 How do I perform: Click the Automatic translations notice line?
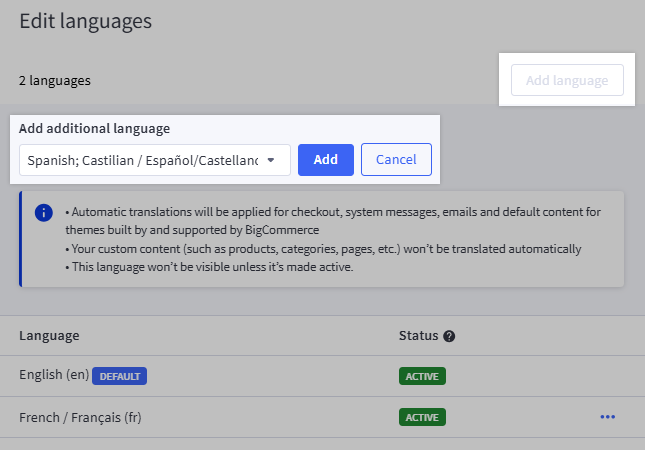tap(333, 221)
